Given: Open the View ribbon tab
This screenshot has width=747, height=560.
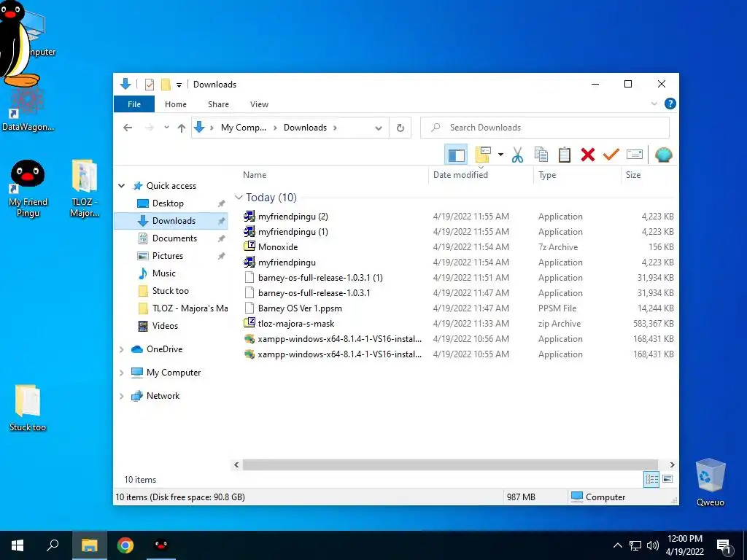Looking at the screenshot, I should coord(259,104).
